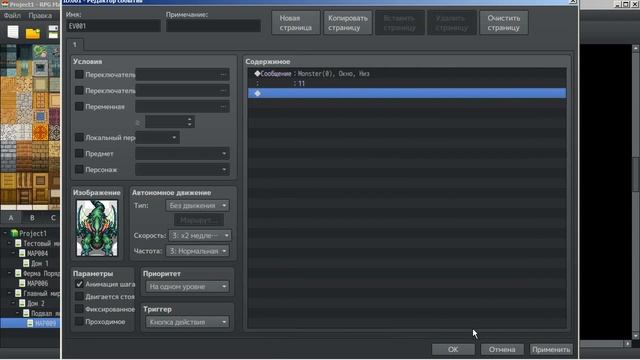This screenshot has height=360, width=640.
Task: Open the Правка menu
Action: coord(40,16)
